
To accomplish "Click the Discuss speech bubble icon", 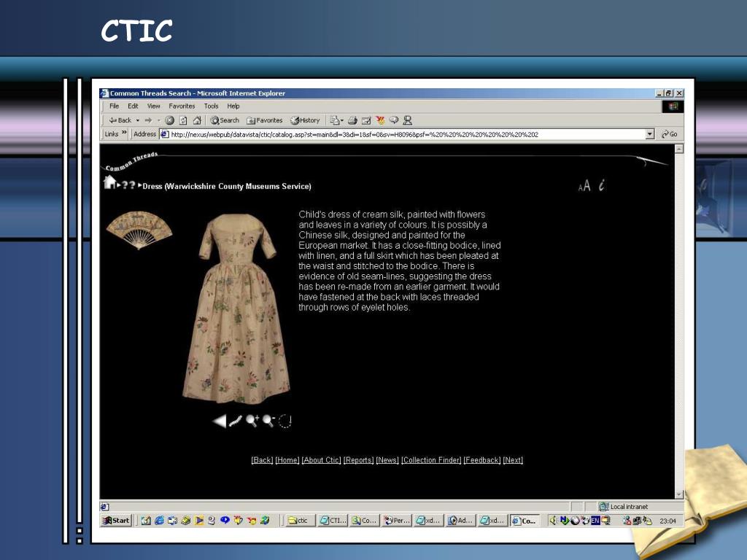I will [393, 120].
